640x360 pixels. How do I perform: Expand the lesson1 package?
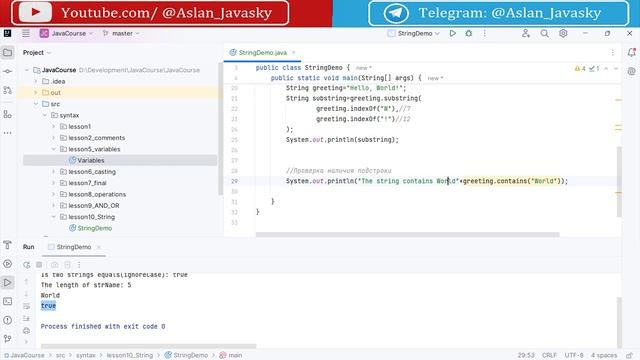click(54, 127)
